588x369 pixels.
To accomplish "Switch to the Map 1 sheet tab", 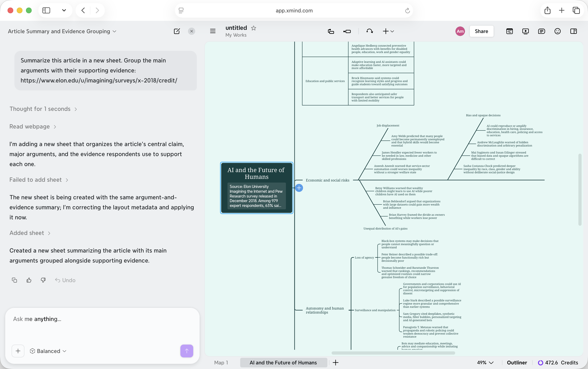I will (x=221, y=362).
